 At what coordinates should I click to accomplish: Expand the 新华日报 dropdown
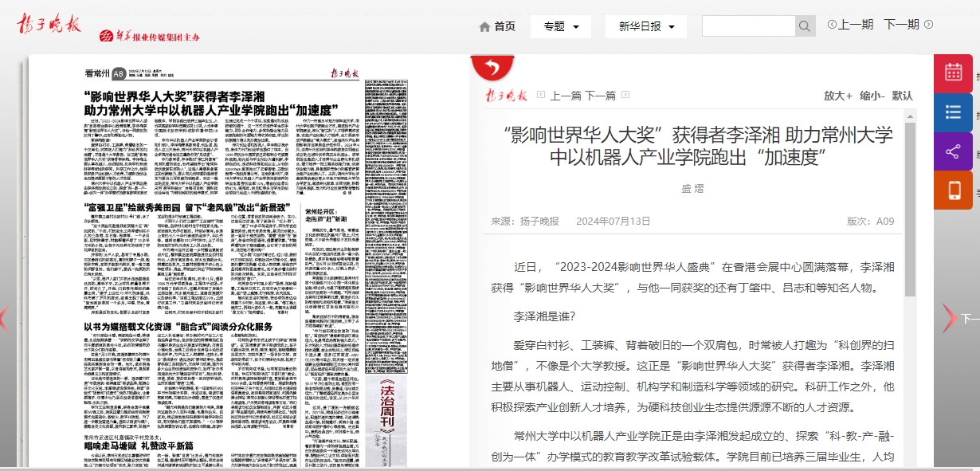click(646, 26)
